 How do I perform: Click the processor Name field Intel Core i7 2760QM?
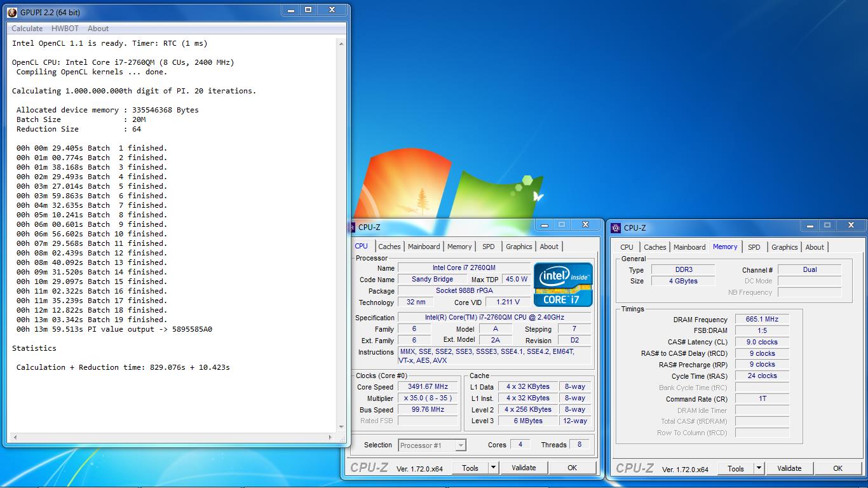(464, 268)
